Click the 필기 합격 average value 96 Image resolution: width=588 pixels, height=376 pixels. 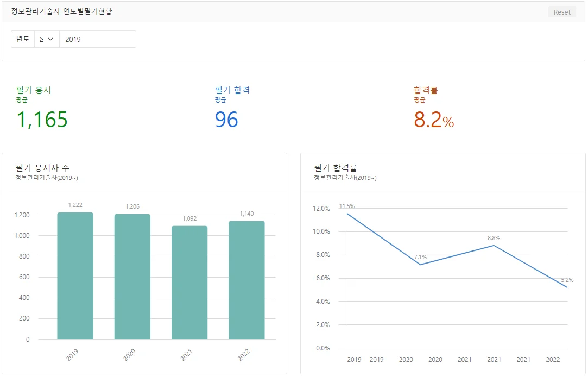pos(227,118)
